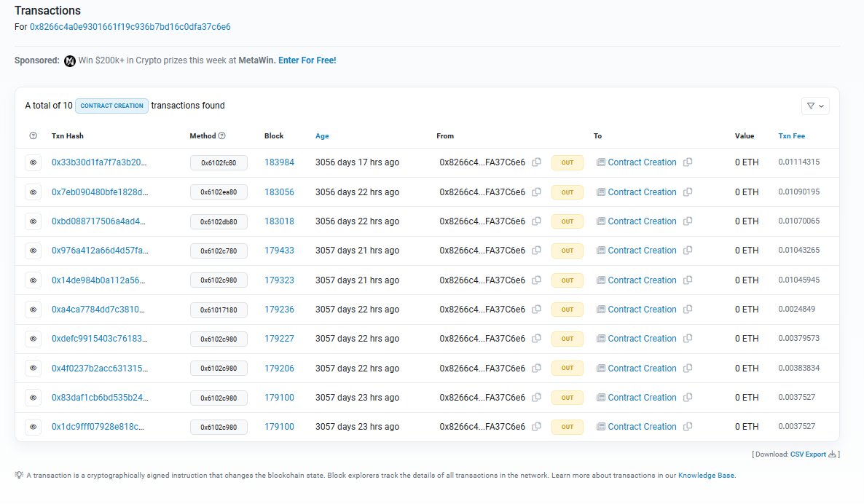This screenshot has width=864, height=504.
Task: Open the Knowledge Base link
Action: pyautogui.click(x=706, y=476)
